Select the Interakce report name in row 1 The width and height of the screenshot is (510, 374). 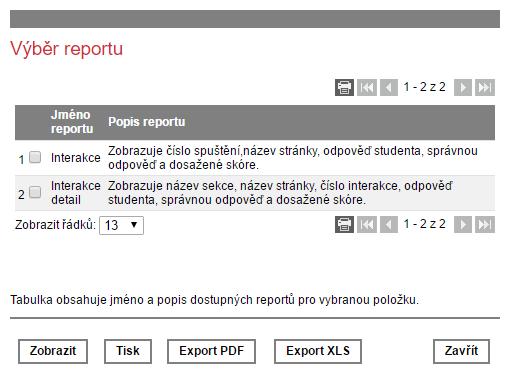(76, 158)
